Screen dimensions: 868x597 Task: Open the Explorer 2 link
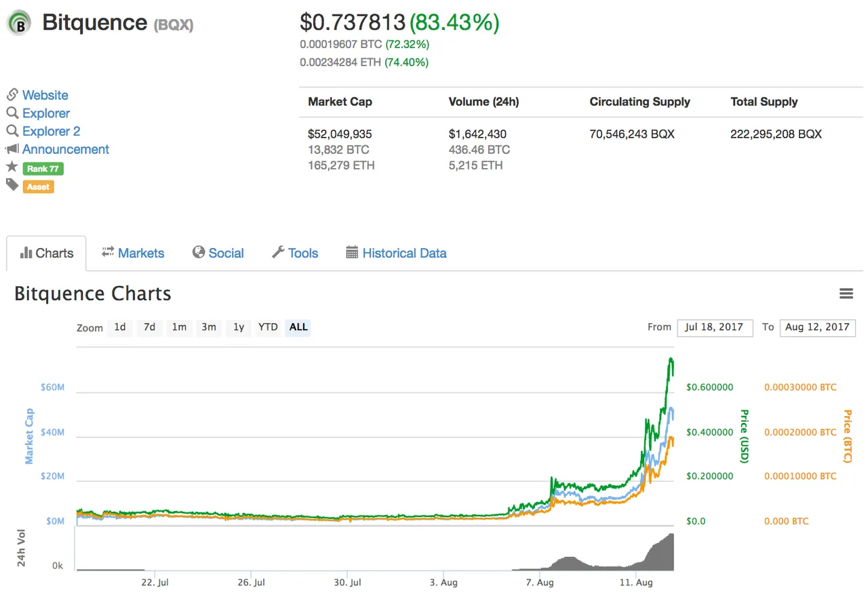point(52,131)
